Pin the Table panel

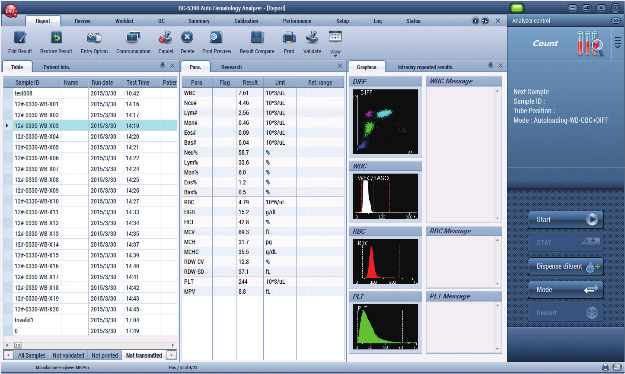coord(162,66)
